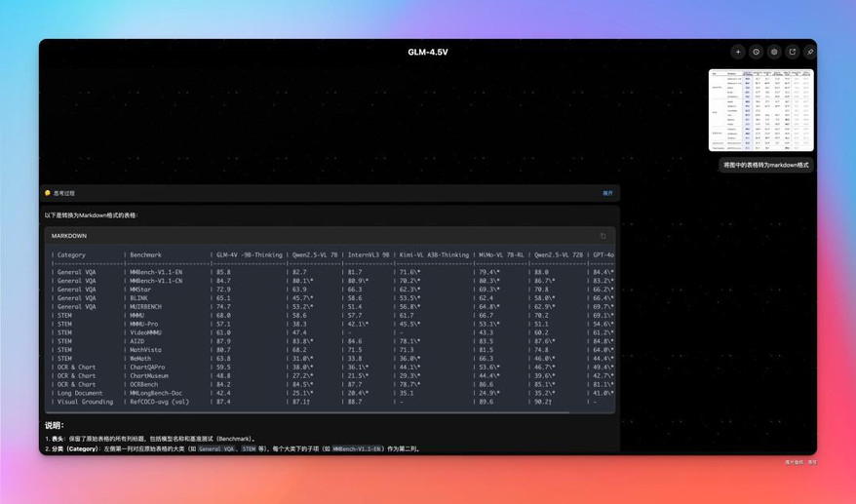Click the BLINK benchmark cell
Image resolution: width=856 pixels, height=504 pixels.
click(x=138, y=298)
